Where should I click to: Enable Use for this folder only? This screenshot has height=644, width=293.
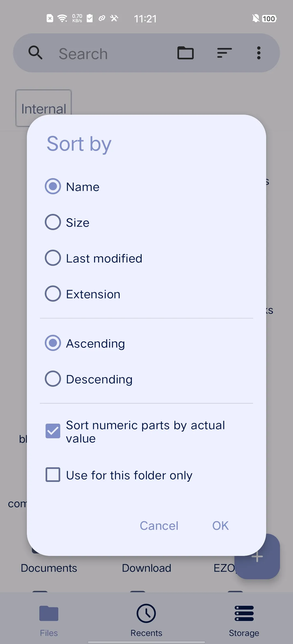pos(53,475)
